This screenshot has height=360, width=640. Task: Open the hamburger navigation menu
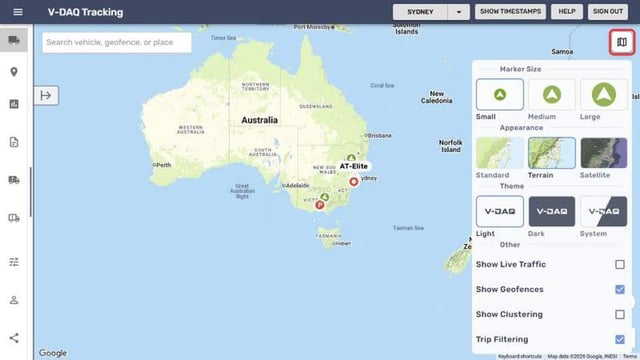point(18,12)
